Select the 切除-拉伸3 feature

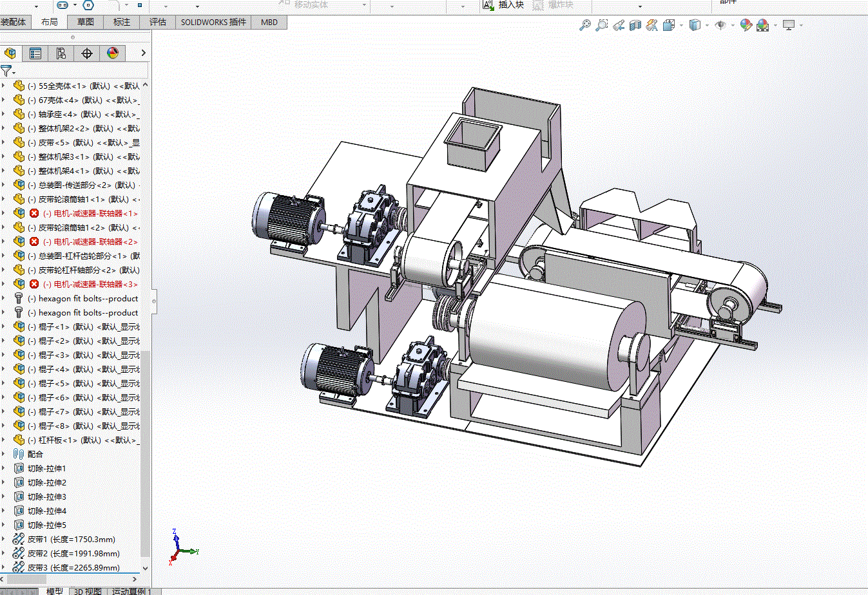46,496
